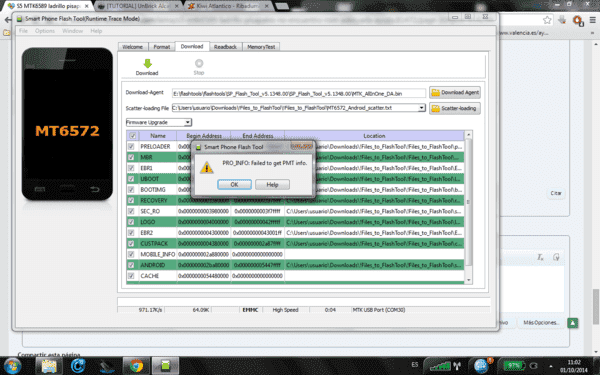This screenshot has height=375, width=600.
Task: Click the Citar button on the webpage
Action: [x=556, y=193]
